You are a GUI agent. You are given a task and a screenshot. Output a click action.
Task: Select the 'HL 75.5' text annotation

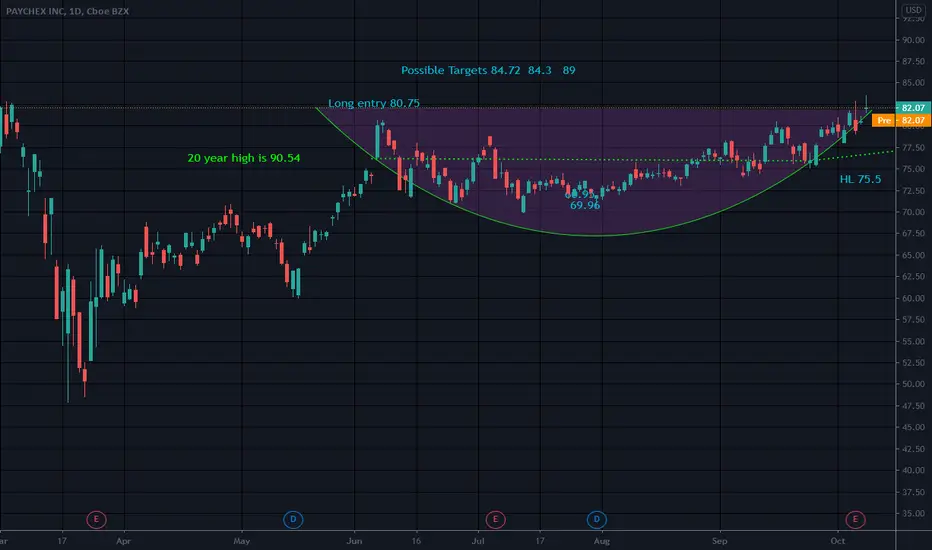[x=860, y=179]
